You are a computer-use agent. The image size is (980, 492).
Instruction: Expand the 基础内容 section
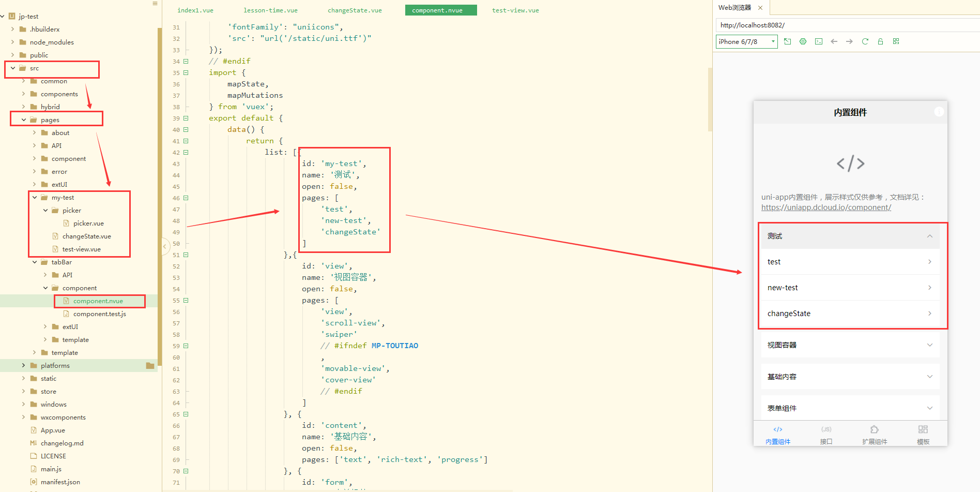850,377
